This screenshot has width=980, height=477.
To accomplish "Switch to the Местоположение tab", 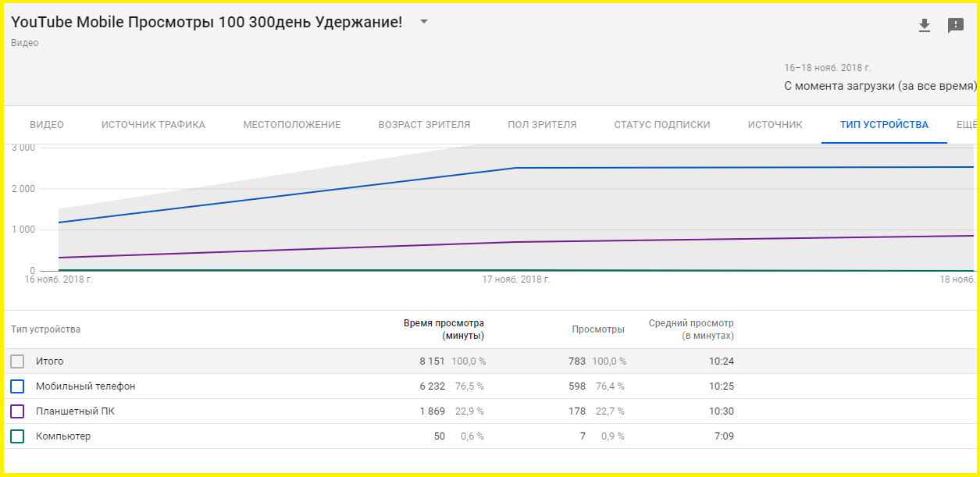I will (292, 125).
